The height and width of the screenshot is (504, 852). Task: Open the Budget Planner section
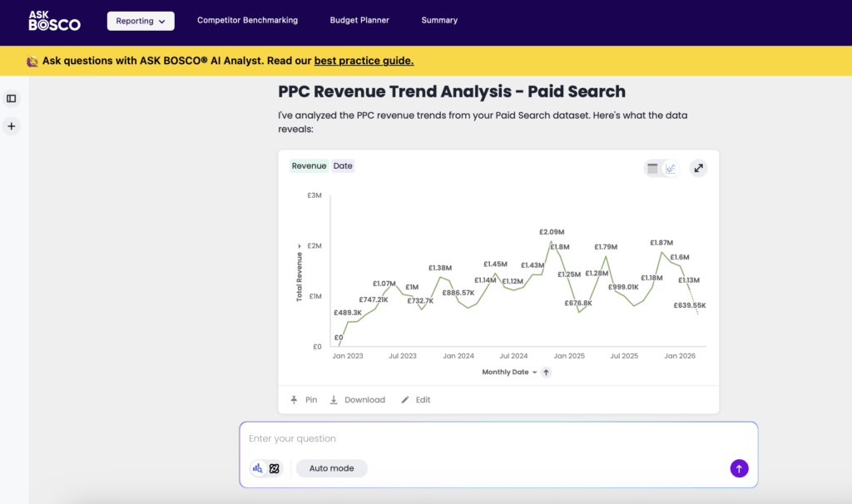point(359,20)
